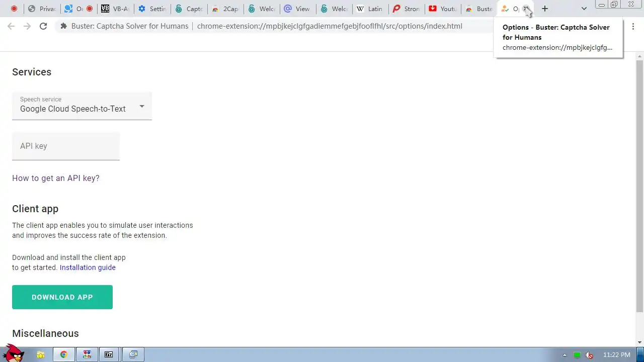Switch to the View tab
The width and height of the screenshot is (644, 362).
point(298,9)
